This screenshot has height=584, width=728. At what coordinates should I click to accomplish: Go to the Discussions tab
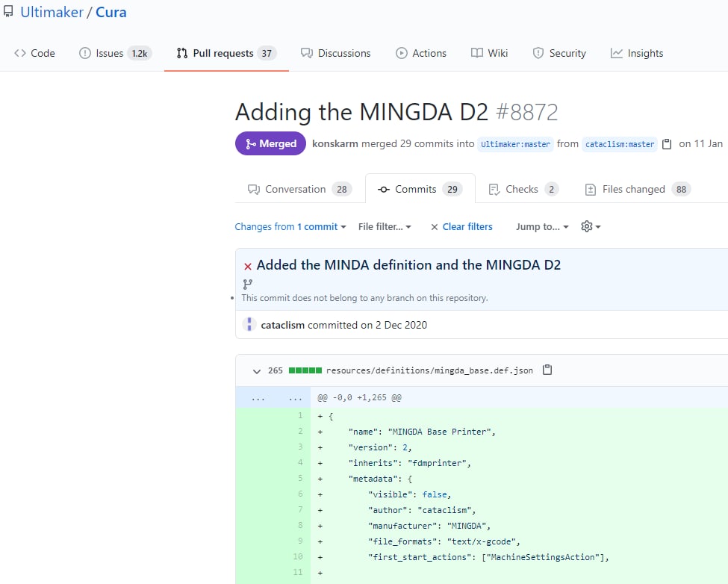(336, 53)
